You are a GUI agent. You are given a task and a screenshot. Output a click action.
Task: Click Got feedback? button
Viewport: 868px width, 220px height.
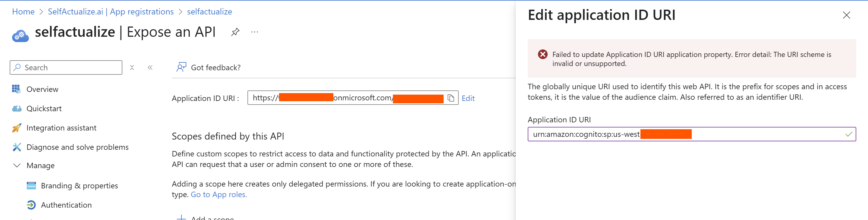pyautogui.click(x=209, y=68)
